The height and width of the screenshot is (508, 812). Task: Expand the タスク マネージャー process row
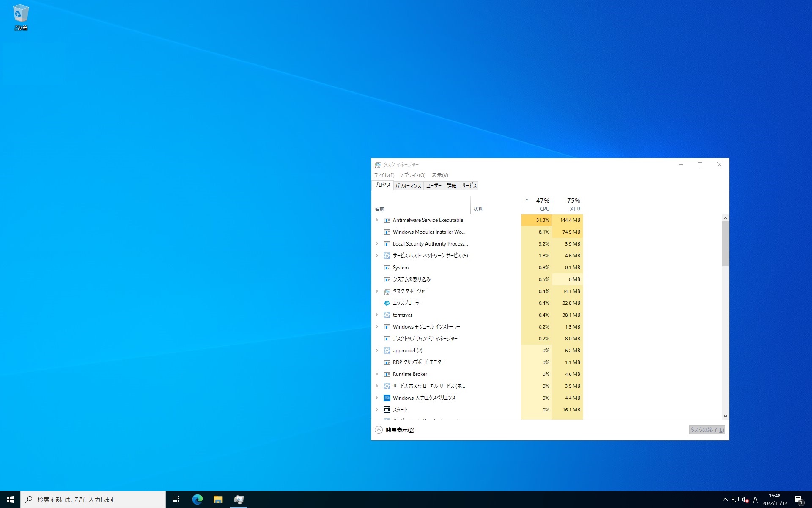pos(376,291)
